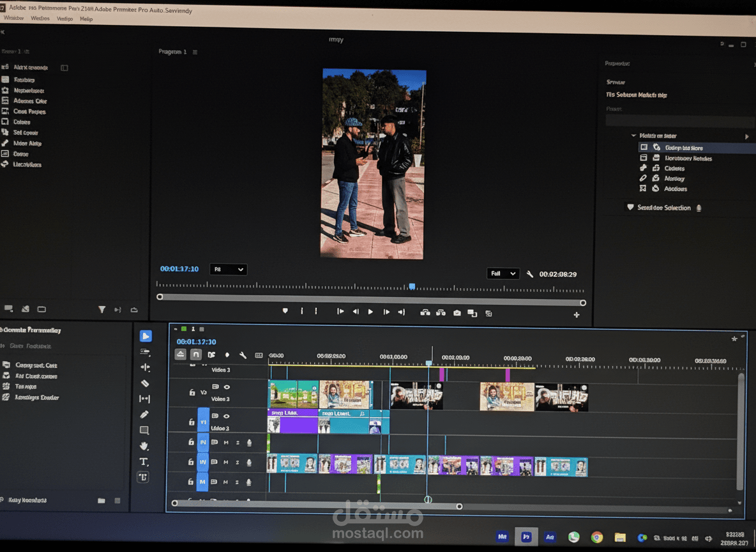Open Media Encoder from the taskbar
Screen dimensions: 756x552
coord(503,537)
